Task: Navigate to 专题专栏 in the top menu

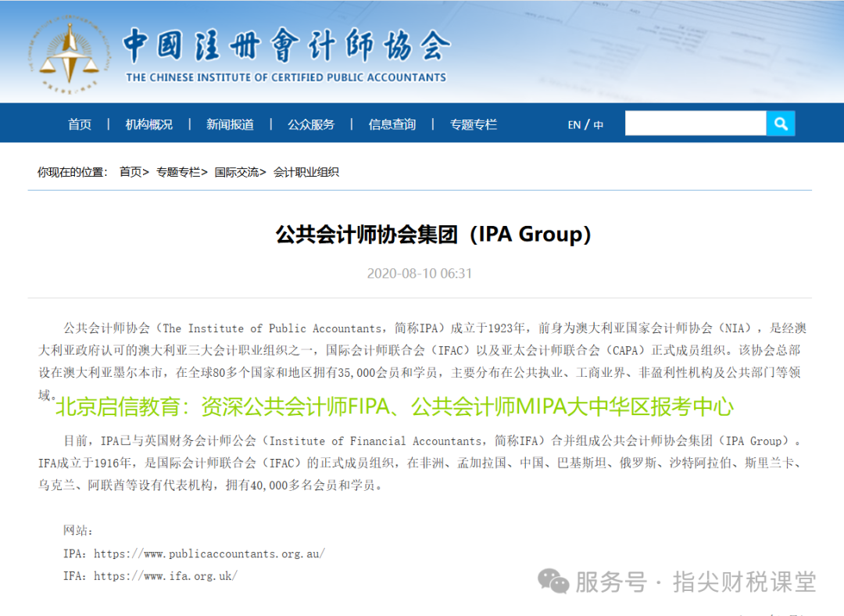Action: pyautogui.click(x=474, y=124)
